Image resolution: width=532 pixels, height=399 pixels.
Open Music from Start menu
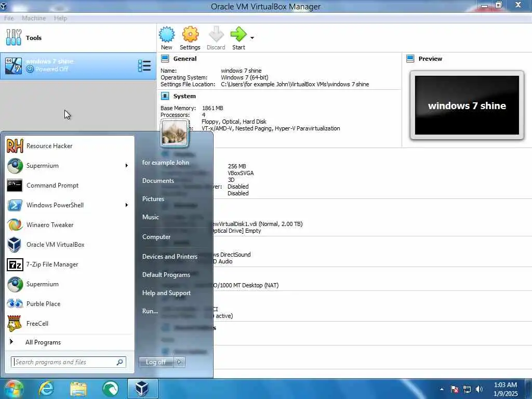(x=150, y=217)
